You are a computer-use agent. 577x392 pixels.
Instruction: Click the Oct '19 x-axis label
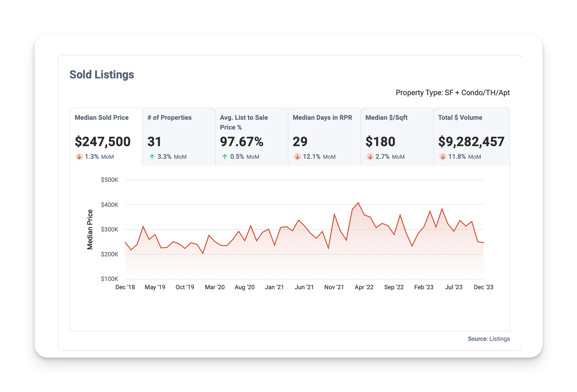(x=185, y=287)
